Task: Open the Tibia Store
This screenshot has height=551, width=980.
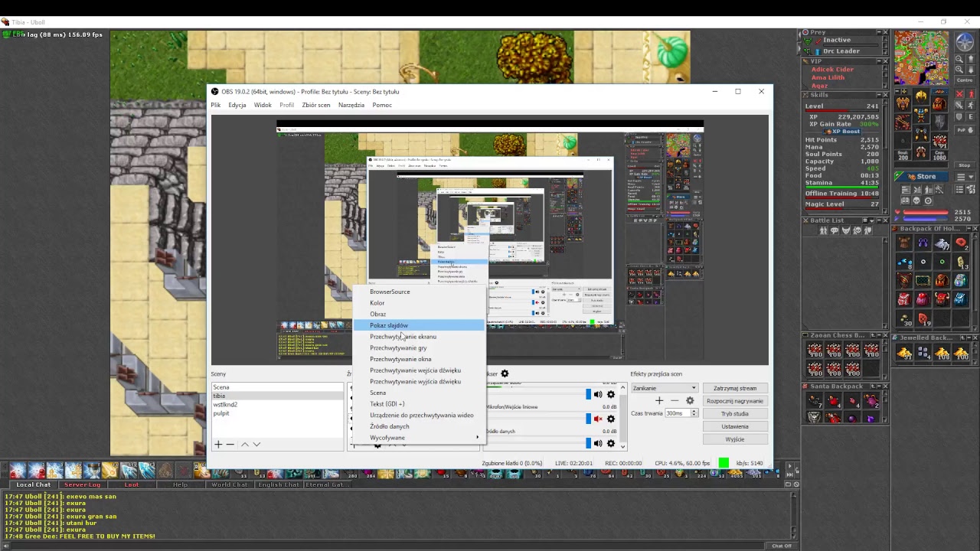Action: (921, 177)
